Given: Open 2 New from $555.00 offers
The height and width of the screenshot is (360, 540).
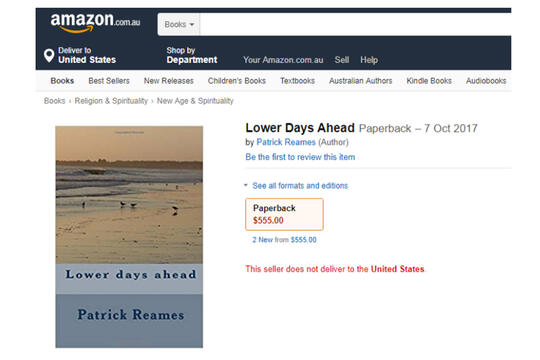Looking at the screenshot, I should pos(284,240).
